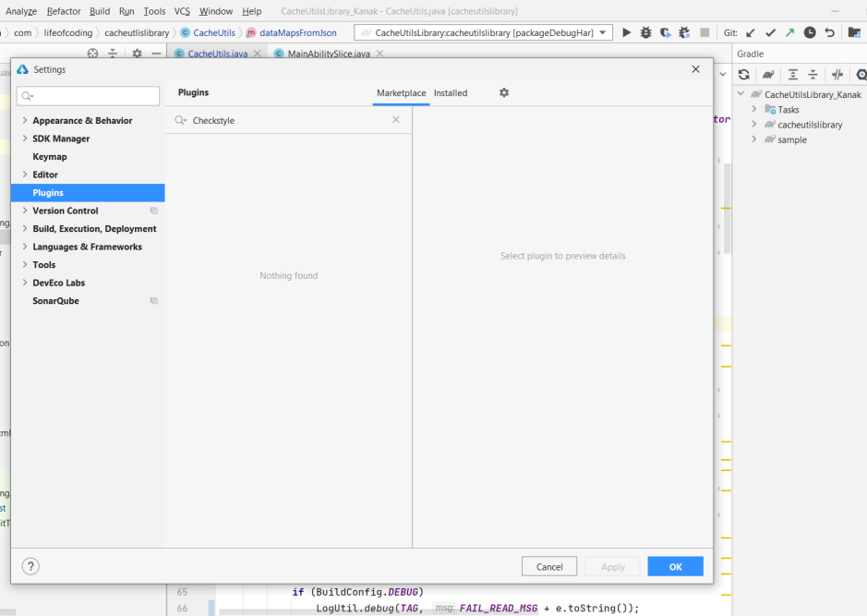Locate current file with target icon
Screen dimensions: 867x616
pyautogui.click(x=93, y=53)
